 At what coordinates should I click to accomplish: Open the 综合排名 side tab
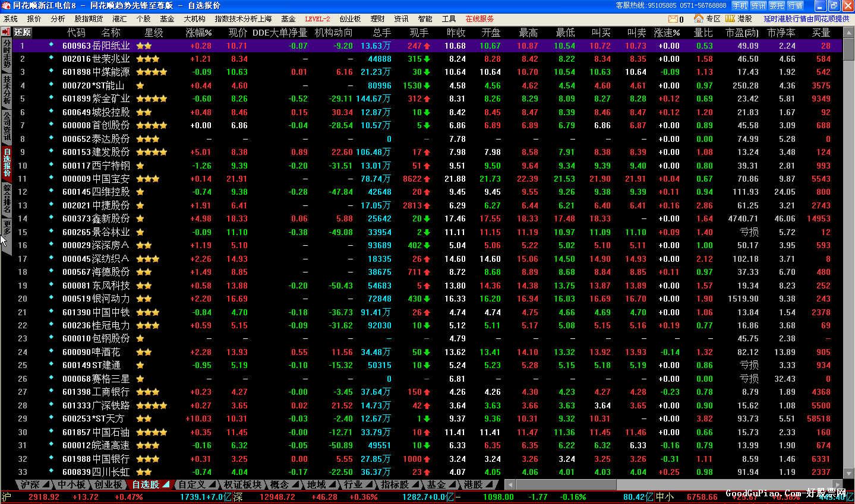tap(7, 199)
